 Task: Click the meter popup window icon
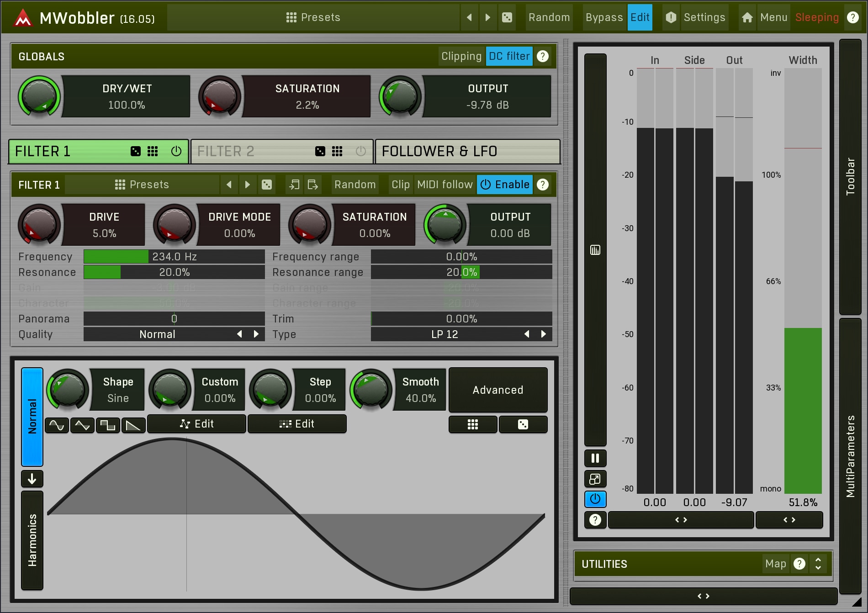[595, 479]
